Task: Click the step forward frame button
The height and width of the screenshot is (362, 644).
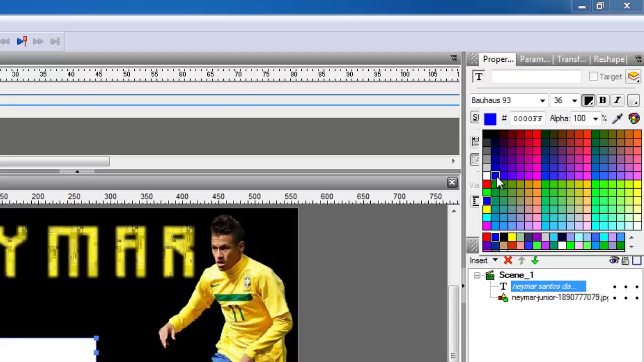Action: (x=38, y=42)
